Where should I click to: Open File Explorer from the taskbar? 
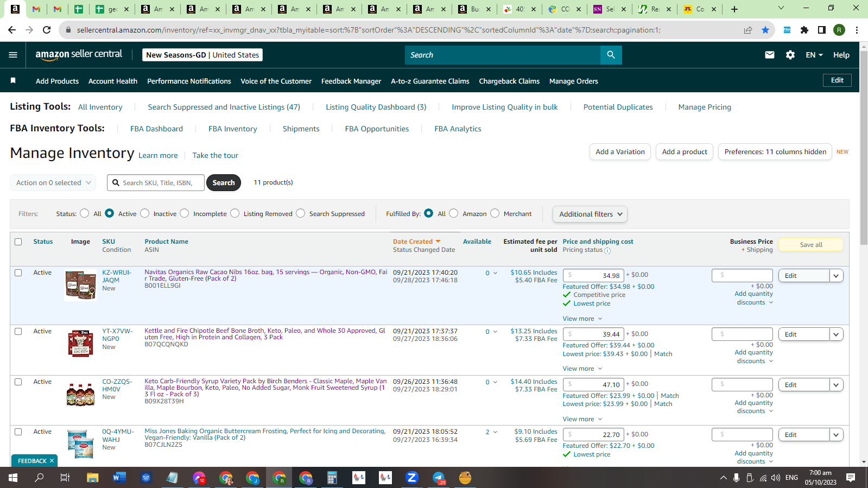pos(93,478)
